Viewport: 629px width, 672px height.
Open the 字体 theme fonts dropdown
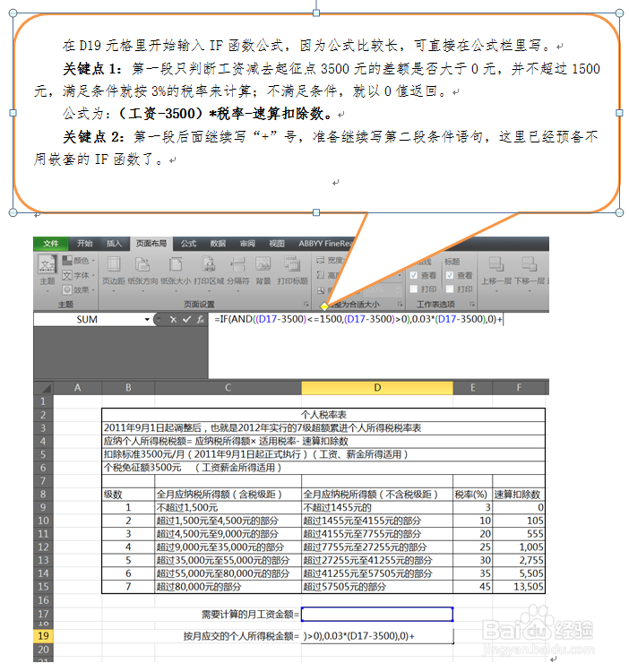79,275
